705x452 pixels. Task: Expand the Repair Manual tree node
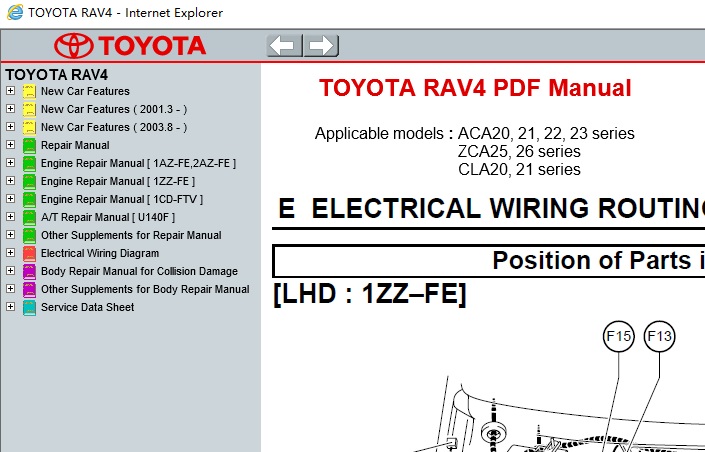(x=10, y=145)
